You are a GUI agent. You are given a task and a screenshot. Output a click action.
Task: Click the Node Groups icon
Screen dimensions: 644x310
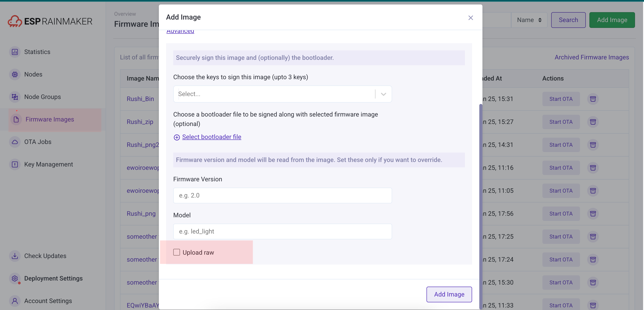15,97
